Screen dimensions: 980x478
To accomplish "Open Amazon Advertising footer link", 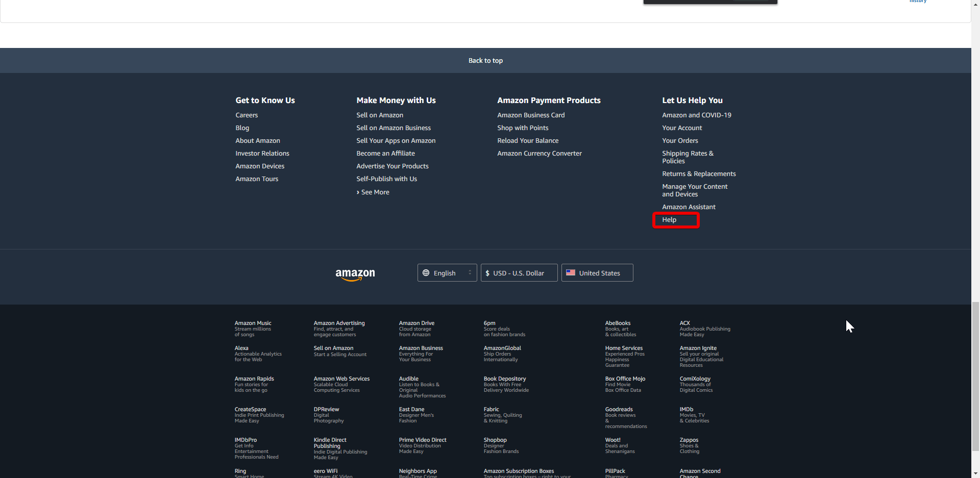I will (x=339, y=329).
